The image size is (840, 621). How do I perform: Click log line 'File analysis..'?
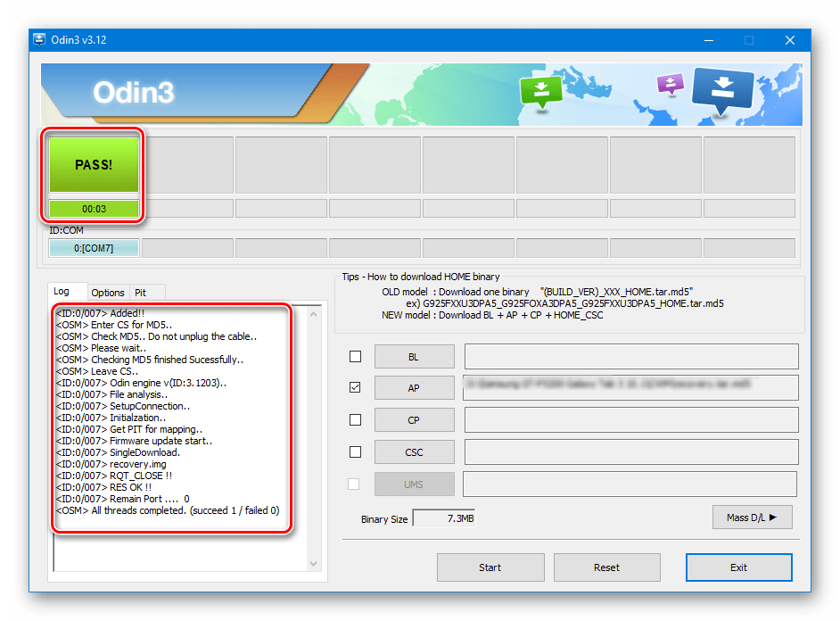coord(111,394)
